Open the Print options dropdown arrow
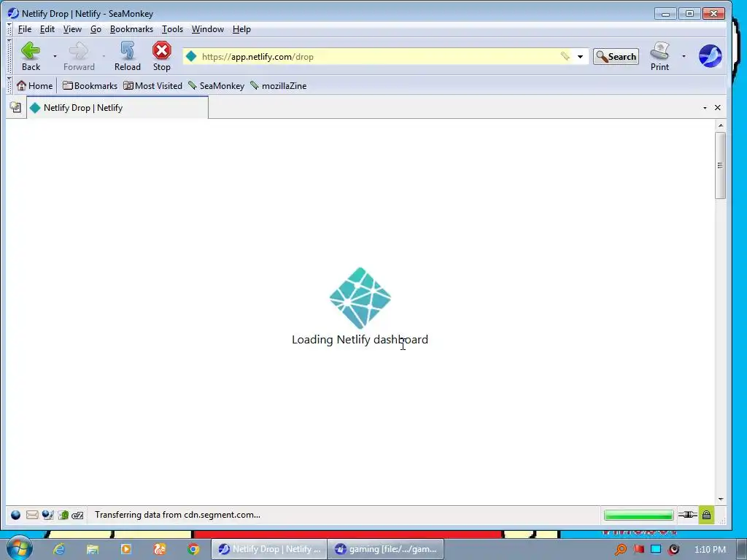This screenshot has width=747, height=560. 684,56
